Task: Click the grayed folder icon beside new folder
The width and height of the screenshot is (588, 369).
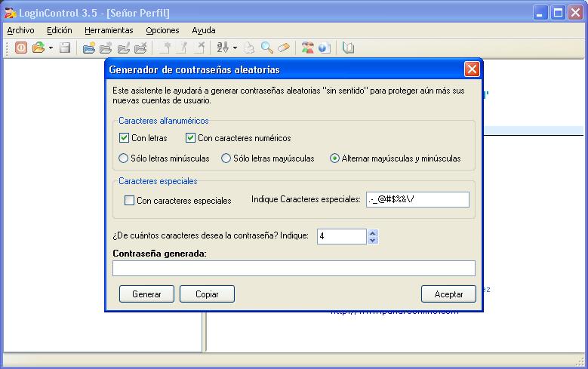Action: [106, 48]
